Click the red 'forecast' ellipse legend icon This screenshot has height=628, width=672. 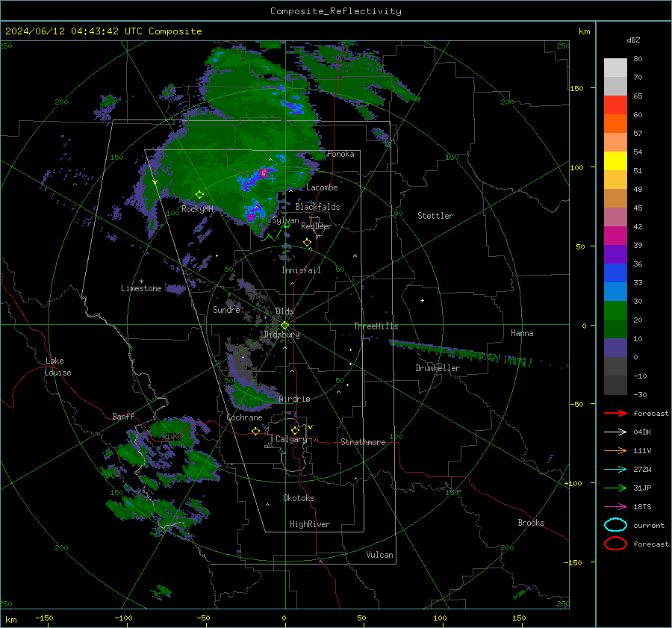(615, 544)
